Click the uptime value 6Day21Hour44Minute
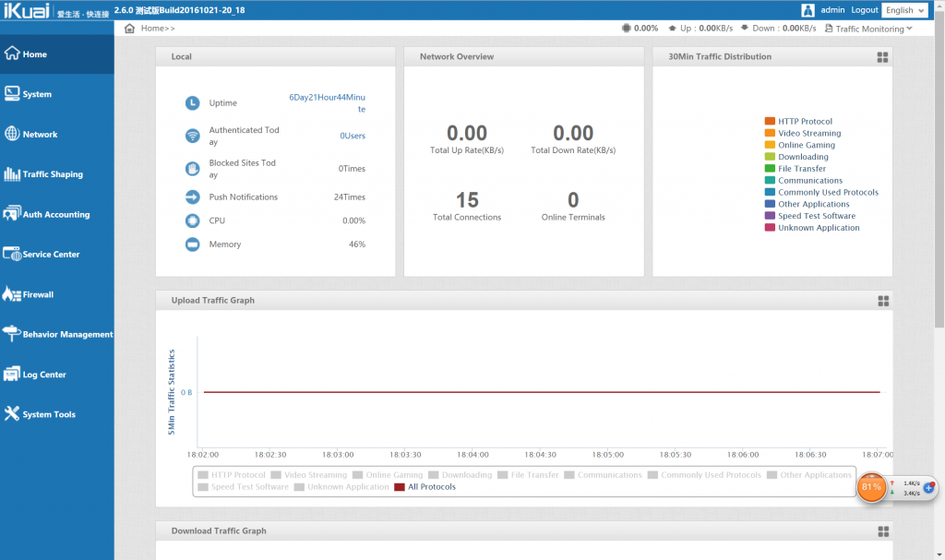Viewport: 945px width, 560px height. click(328, 103)
